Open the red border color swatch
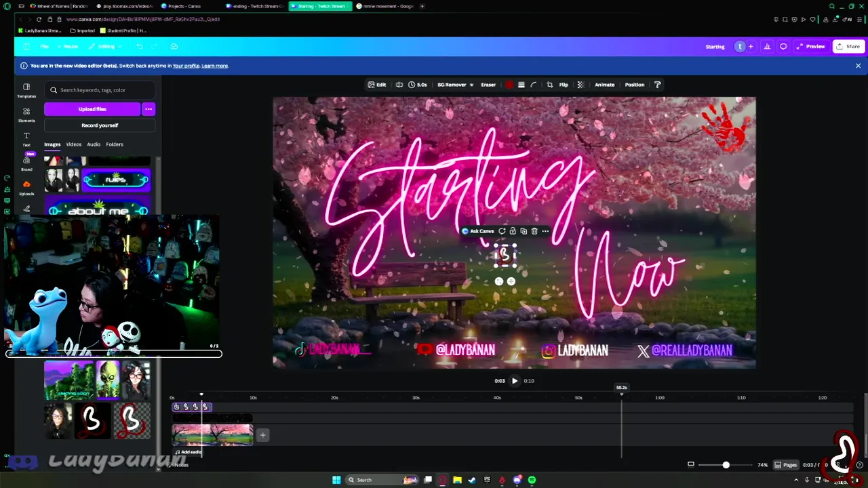 [509, 85]
